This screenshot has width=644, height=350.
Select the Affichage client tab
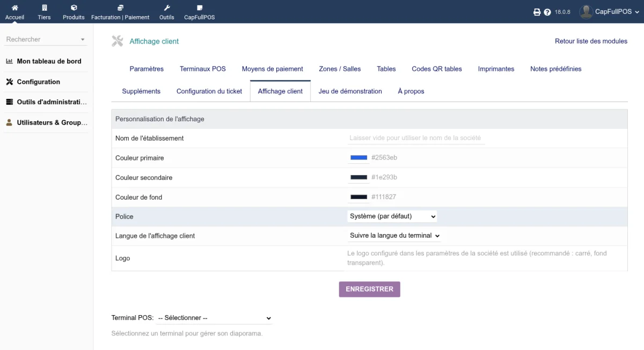click(280, 91)
